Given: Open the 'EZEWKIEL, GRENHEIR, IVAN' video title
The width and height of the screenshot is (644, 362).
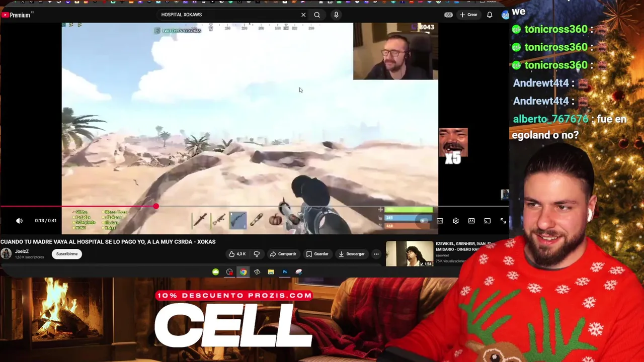Looking at the screenshot, I should [463, 246].
